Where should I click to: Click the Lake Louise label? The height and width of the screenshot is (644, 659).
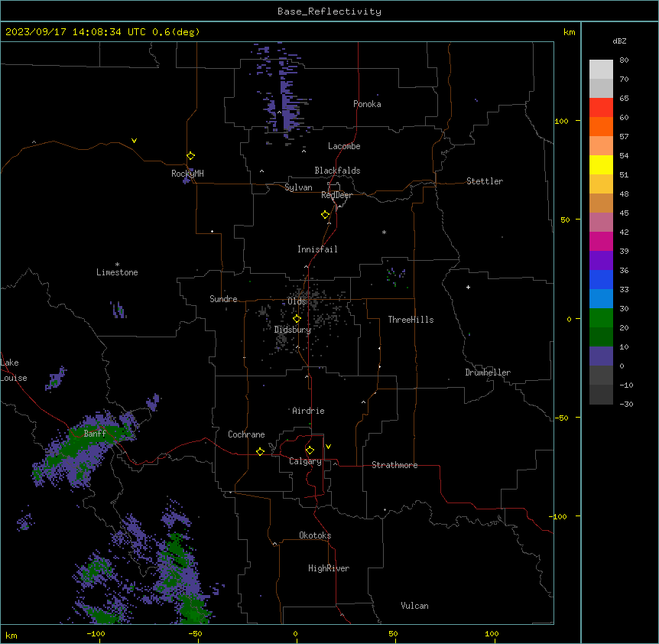pyautogui.click(x=14, y=370)
